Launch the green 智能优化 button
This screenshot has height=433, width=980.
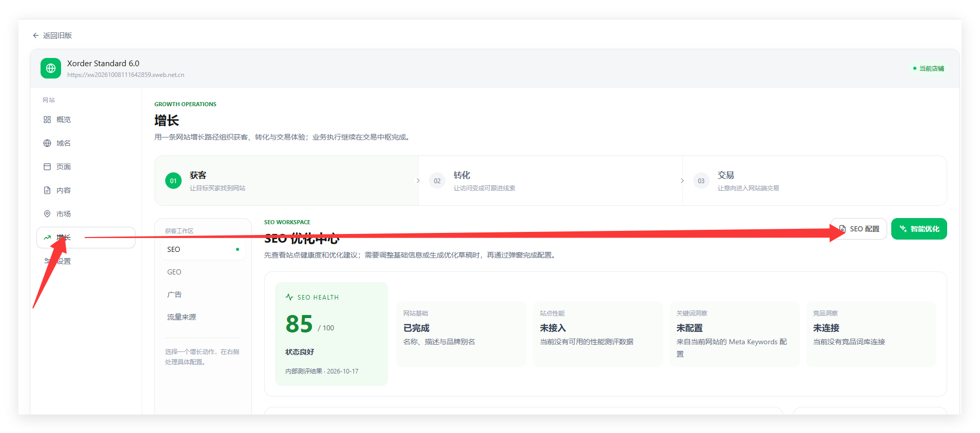[919, 229]
